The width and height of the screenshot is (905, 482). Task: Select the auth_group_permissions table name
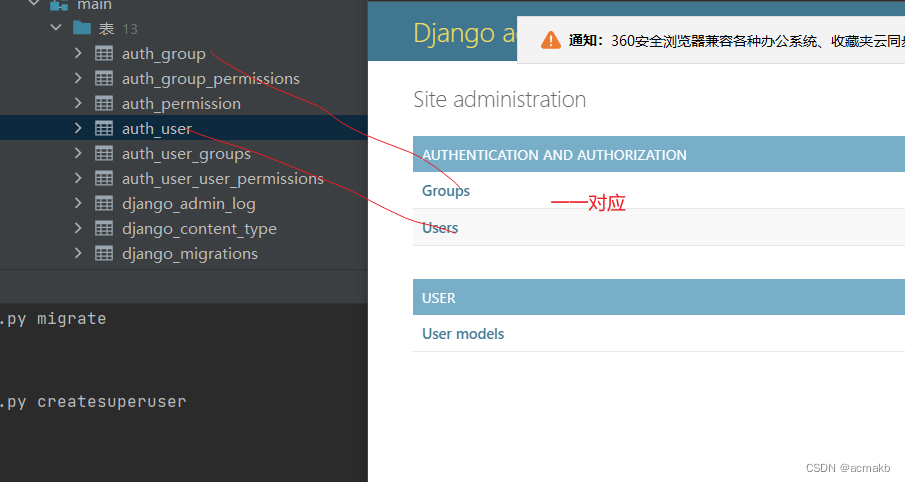click(x=211, y=79)
